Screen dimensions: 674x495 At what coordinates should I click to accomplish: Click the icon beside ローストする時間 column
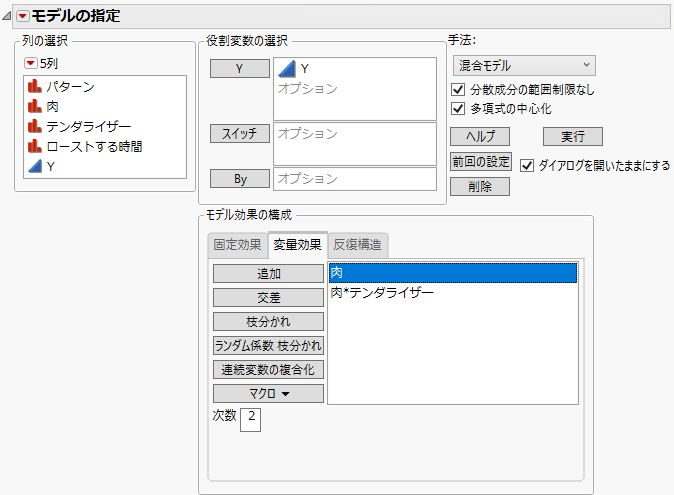point(34,146)
